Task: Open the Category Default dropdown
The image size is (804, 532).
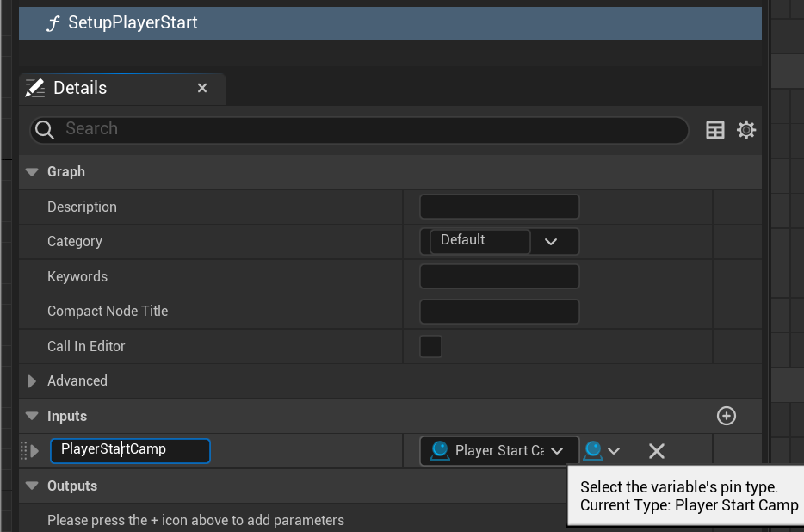Action: 551,242
